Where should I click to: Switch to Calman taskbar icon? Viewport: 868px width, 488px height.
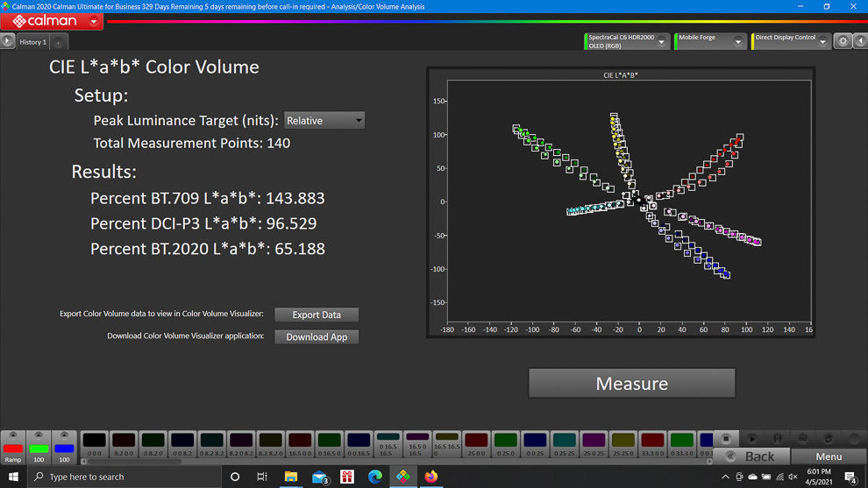(x=403, y=477)
